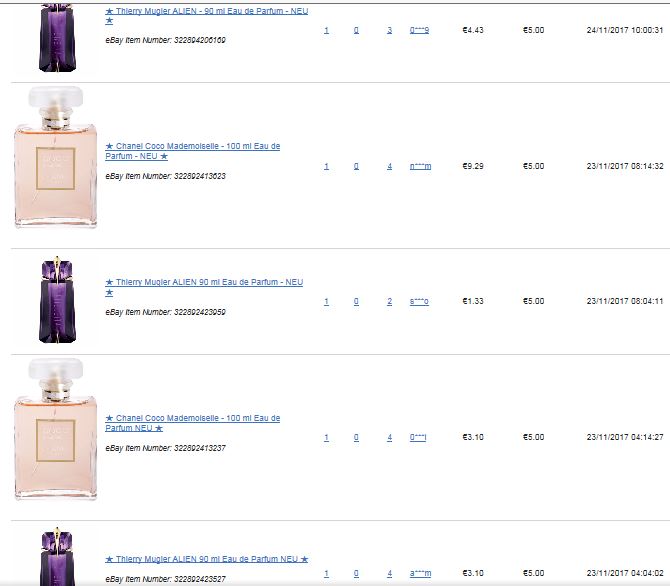Open buyer s***o profile link
The height and width of the screenshot is (586, 670).
419,301
